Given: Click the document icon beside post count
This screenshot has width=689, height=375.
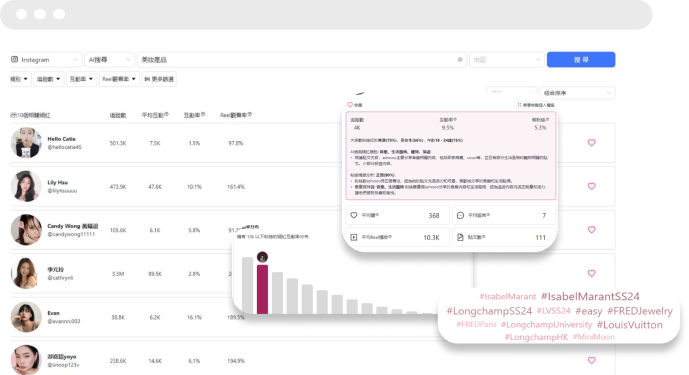Looking at the screenshot, I should click(460, 237).
